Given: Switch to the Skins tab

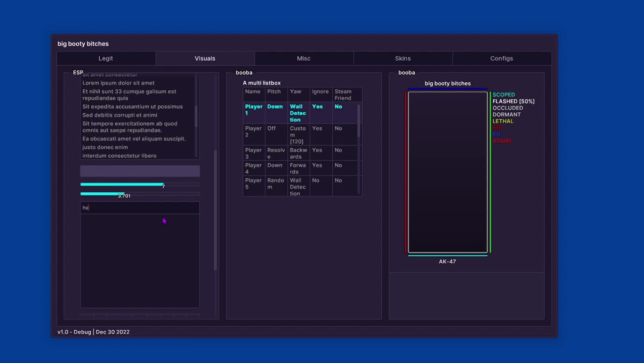Looking at the screenshot, I should coord(402,58).
